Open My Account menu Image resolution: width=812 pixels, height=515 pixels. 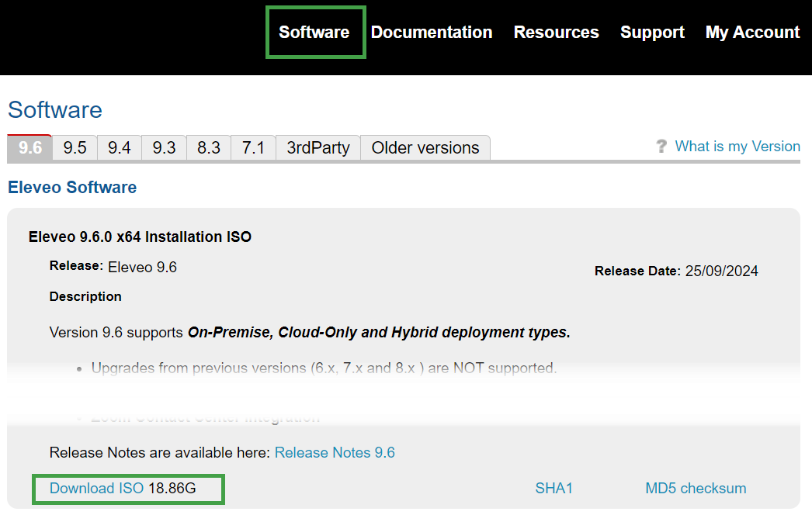(x=752, y=33)
